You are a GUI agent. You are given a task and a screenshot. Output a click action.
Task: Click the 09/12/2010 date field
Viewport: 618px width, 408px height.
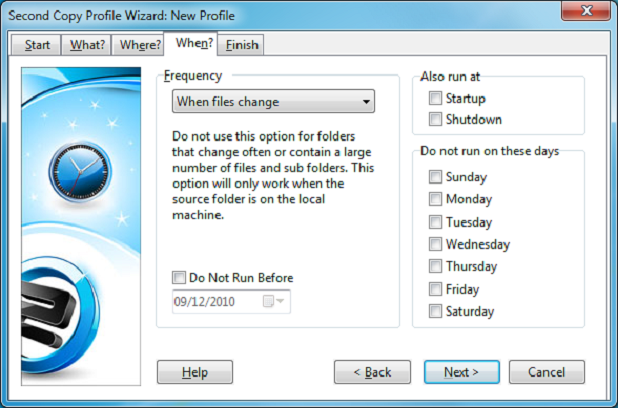pos(231,302)
